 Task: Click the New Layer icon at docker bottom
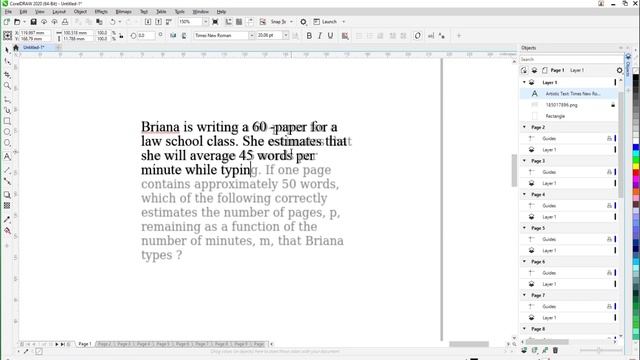524,350
